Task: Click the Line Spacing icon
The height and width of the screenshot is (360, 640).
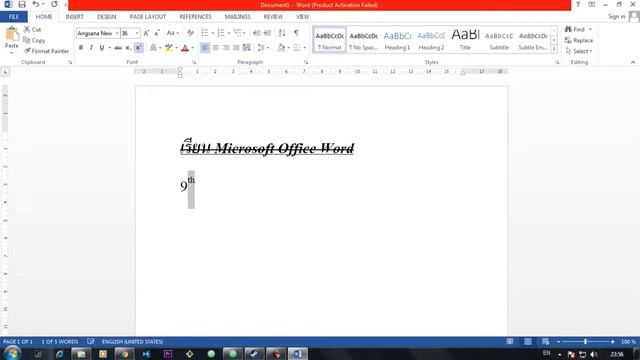Action: [x=261, y=48]
